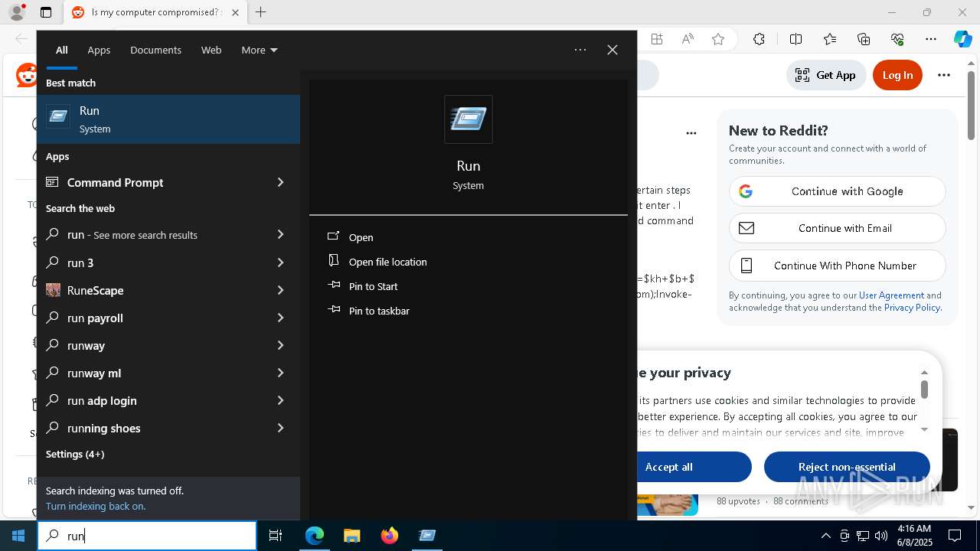
Task: Open Settings (4+) results group
Action: tap(75, 454)
